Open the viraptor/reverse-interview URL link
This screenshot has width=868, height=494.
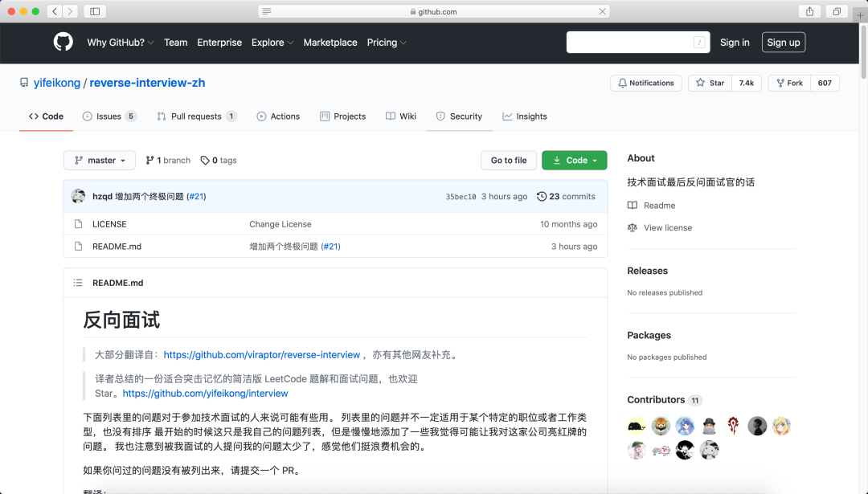(262, 354)
